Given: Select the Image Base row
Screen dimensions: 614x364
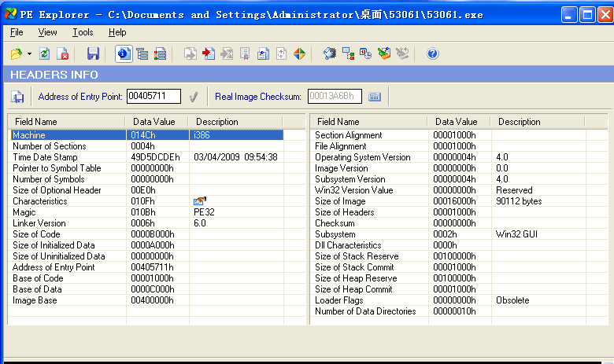Looking at the screenshot, I should click(147, 300).
